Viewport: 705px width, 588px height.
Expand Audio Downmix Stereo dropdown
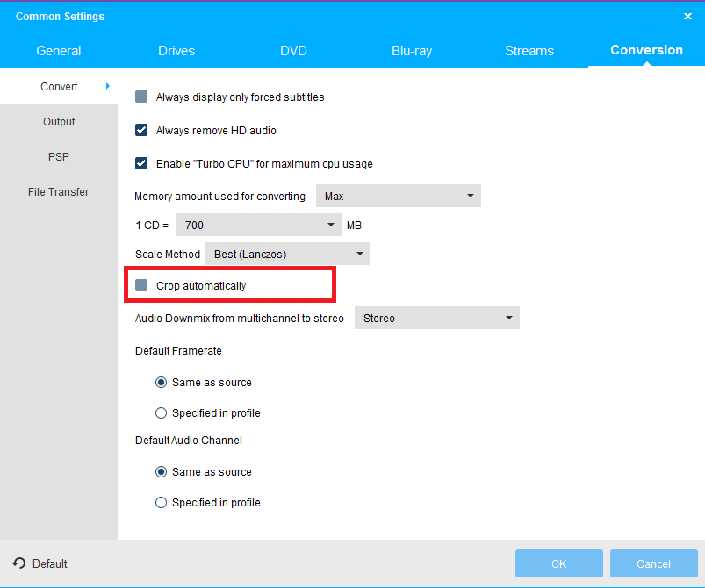436,318
